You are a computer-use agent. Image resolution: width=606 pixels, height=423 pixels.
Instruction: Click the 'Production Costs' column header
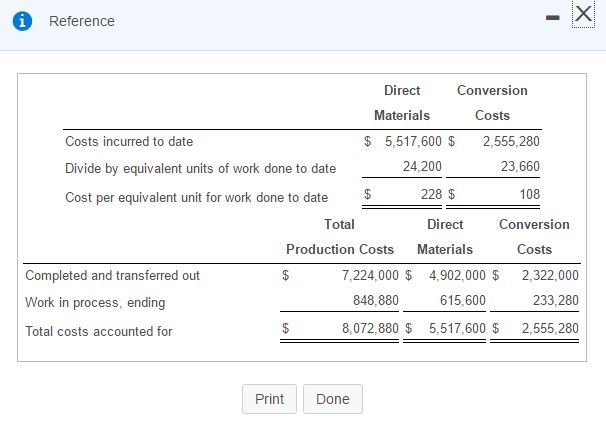pos(340,249)
